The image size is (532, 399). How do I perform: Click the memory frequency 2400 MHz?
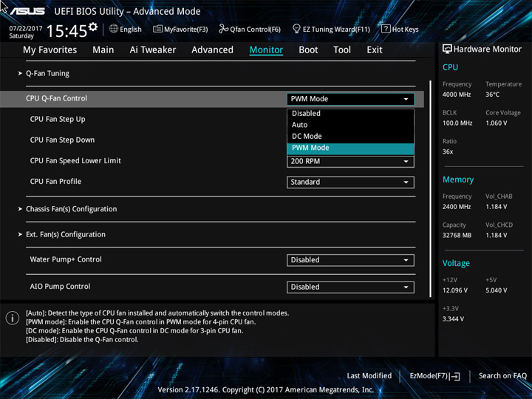click(x=457, y=207)
